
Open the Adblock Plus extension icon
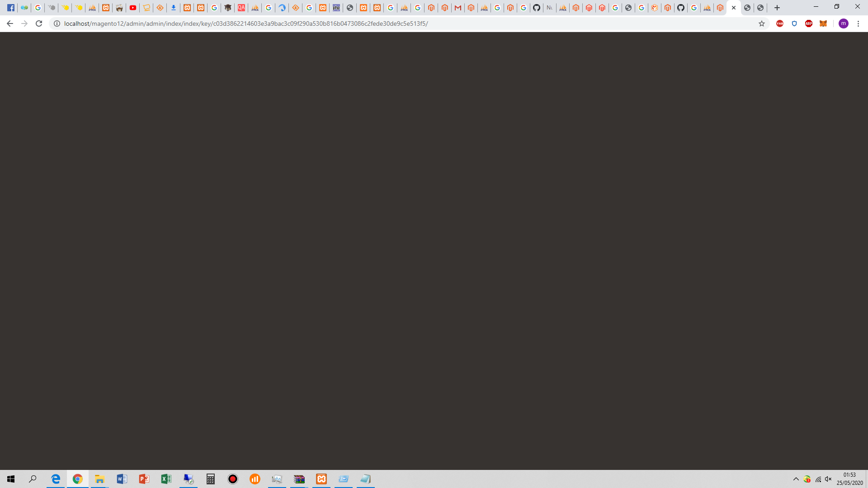[809, 23]
